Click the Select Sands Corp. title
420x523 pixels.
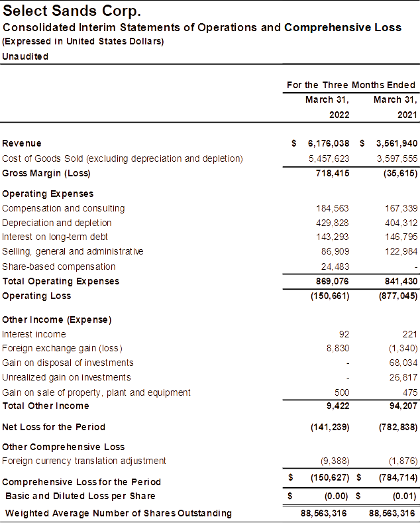(72, 11)
